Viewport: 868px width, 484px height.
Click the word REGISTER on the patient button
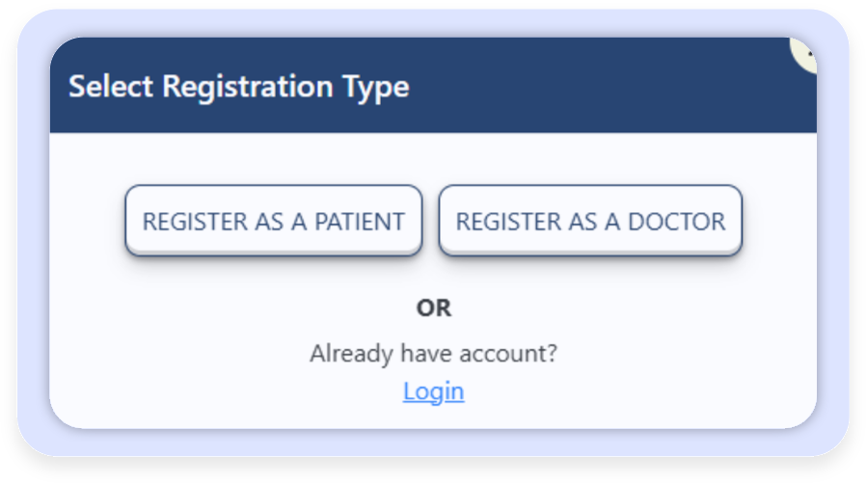tap(195, 222)
